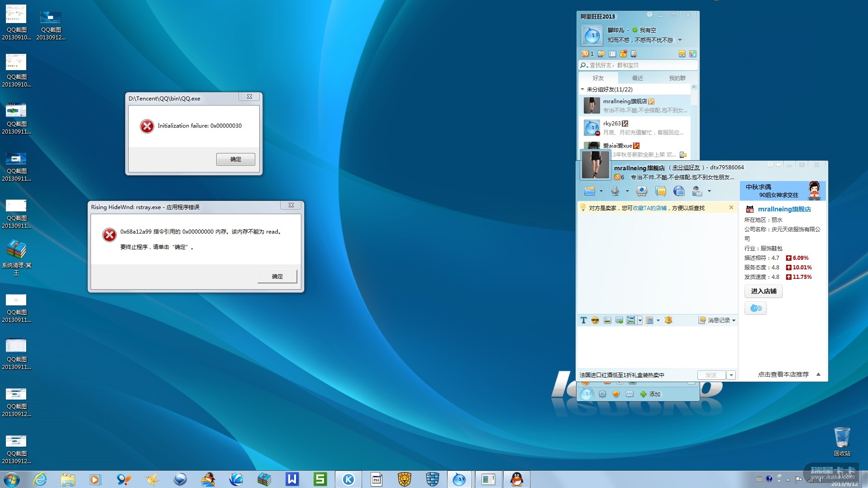Viewport: 868px width, 488px height.
Task: Click the 进入店铺 button
Action: click(x=763, y=292)
